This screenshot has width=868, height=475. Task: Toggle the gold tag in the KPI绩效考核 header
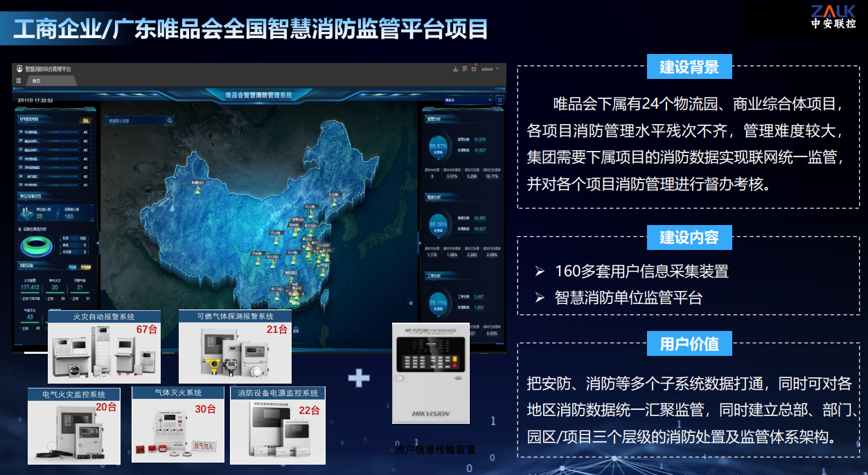coord(86,120)
